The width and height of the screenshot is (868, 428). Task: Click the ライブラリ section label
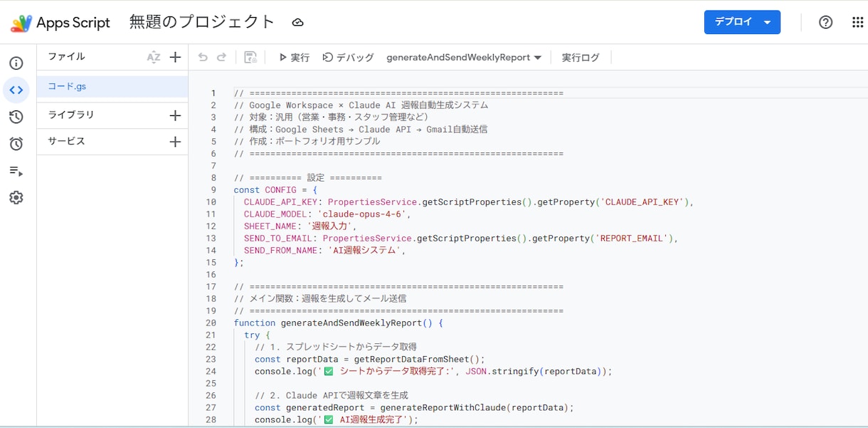coord(71,115)
